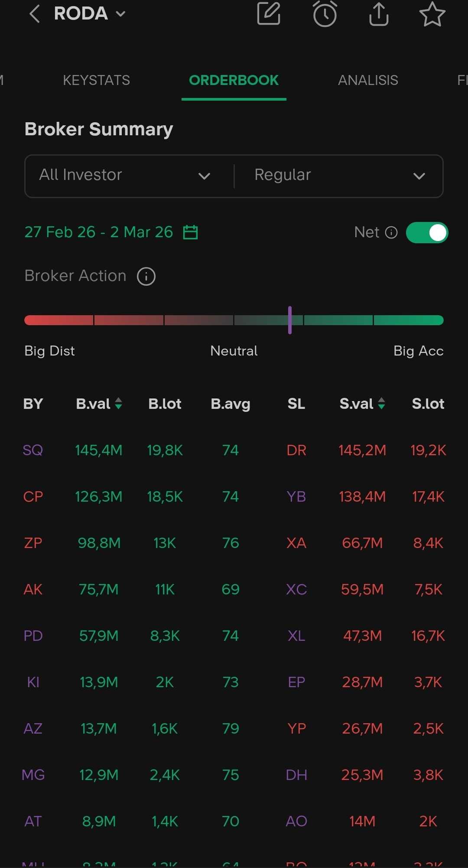The height and width of the screenshot is (868, 468).
Task: Tap Broker Action info icon
Action: coord(146,276)
